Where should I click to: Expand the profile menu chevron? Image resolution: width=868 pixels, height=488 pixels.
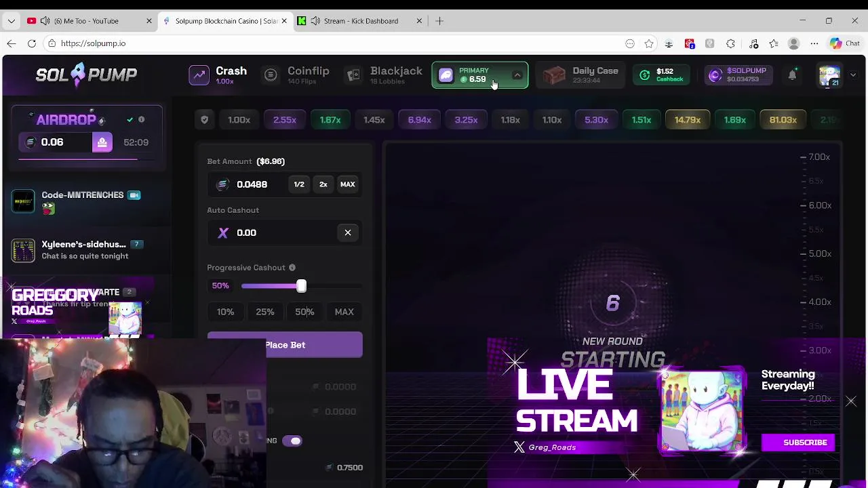pyautogui.click(x=853, y=75)
